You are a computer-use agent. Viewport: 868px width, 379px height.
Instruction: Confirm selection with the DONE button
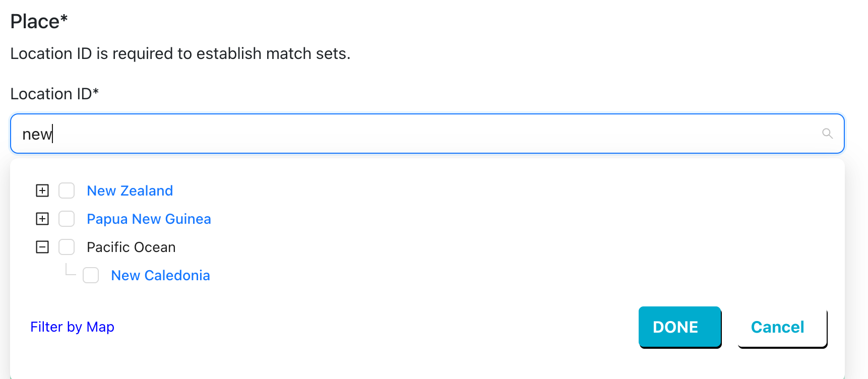[680, 327]
